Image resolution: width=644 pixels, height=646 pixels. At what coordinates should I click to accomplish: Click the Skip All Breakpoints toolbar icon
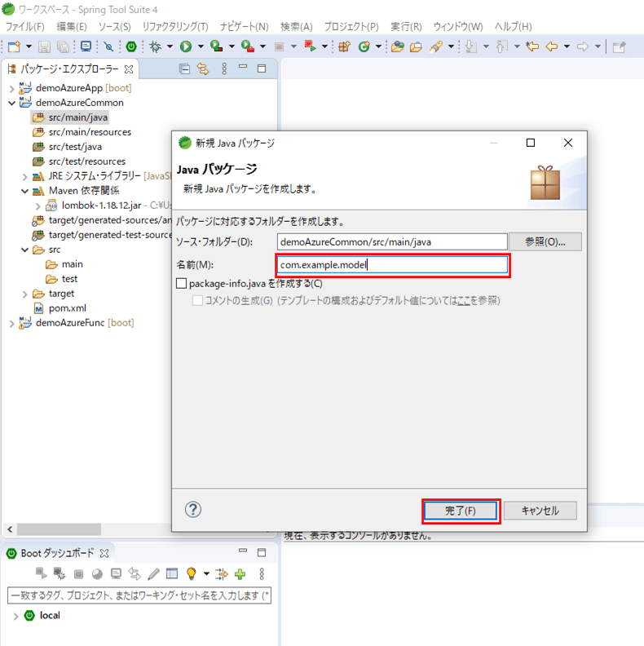click(108, 46)
